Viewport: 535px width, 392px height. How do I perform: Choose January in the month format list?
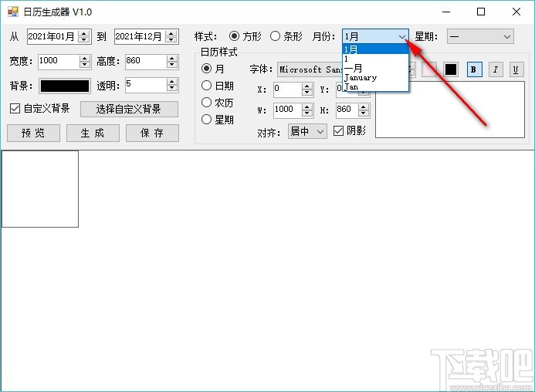(x=375, y=77)
